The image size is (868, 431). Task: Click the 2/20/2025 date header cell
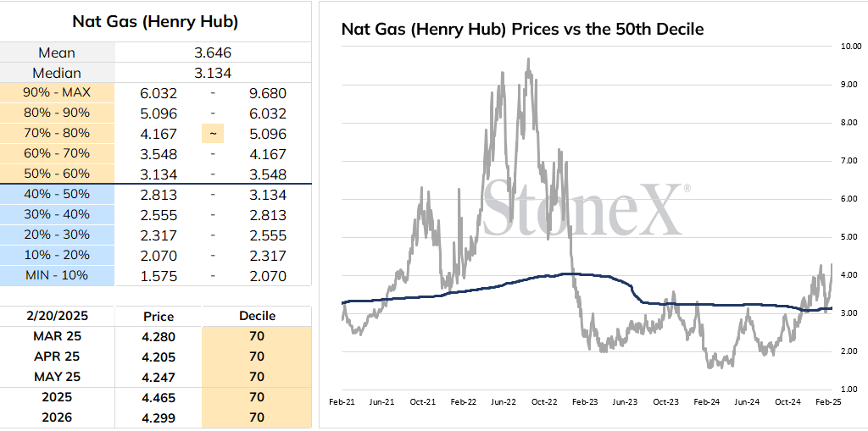coord(57,316)
